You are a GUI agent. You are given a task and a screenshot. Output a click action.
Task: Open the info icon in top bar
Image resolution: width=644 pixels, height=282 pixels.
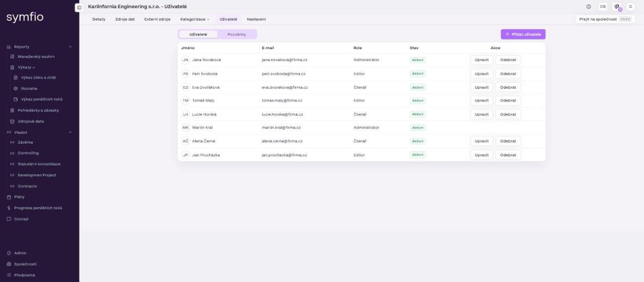click(x=588, y=7)
